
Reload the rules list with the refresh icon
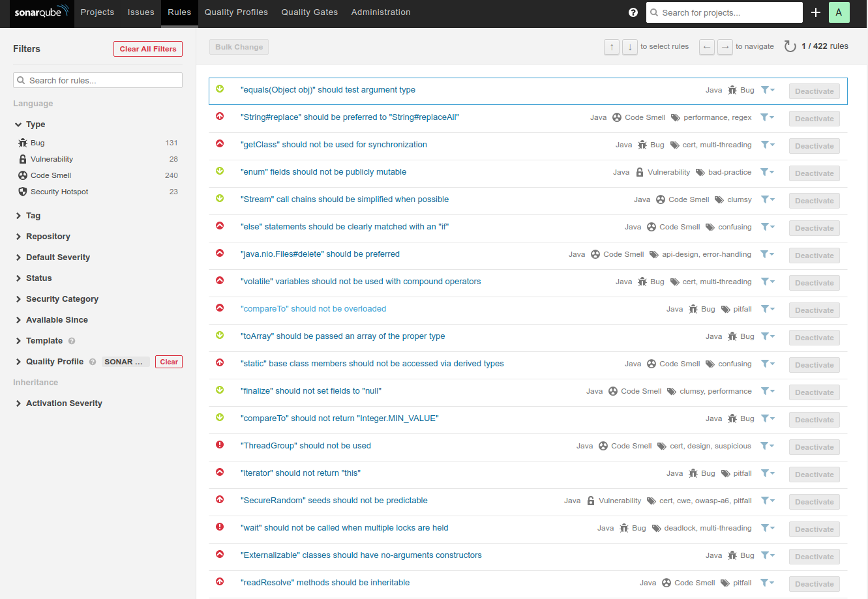[790, 46]
